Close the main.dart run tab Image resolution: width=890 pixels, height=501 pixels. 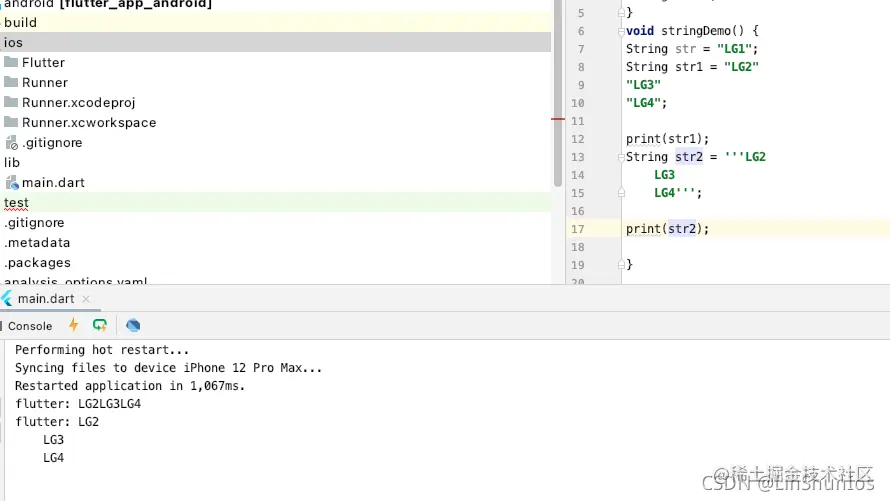(x=86, y=298)
